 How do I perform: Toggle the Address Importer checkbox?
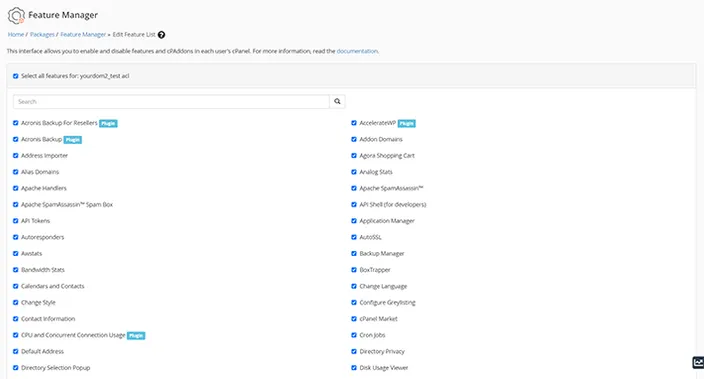click(x=16, y=155)
